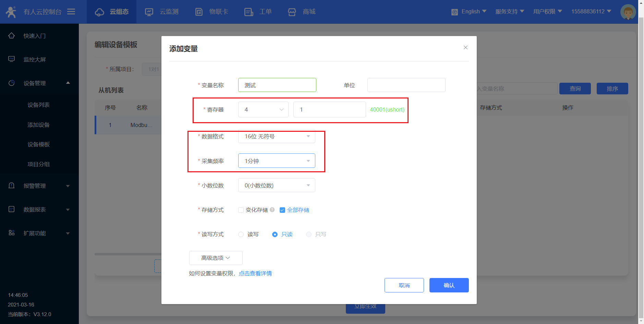
Task: Expand the 扩展功能 sidebar section
Action: click(x=68, y=233)
